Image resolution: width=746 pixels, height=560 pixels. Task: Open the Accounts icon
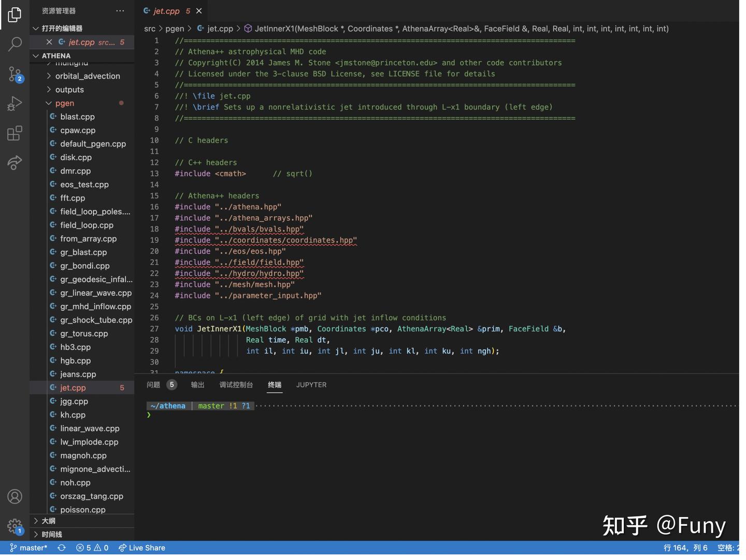15,496
